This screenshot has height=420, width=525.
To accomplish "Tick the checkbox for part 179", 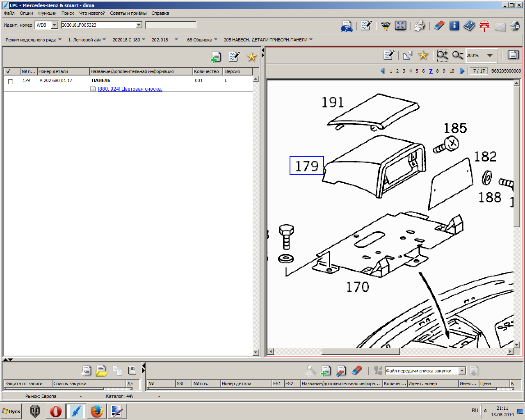I will 10,81.
